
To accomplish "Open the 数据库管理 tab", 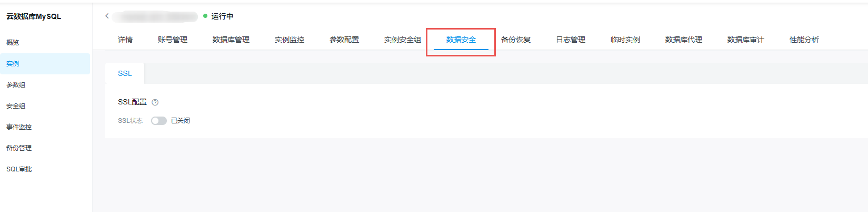I will [231, 40].
